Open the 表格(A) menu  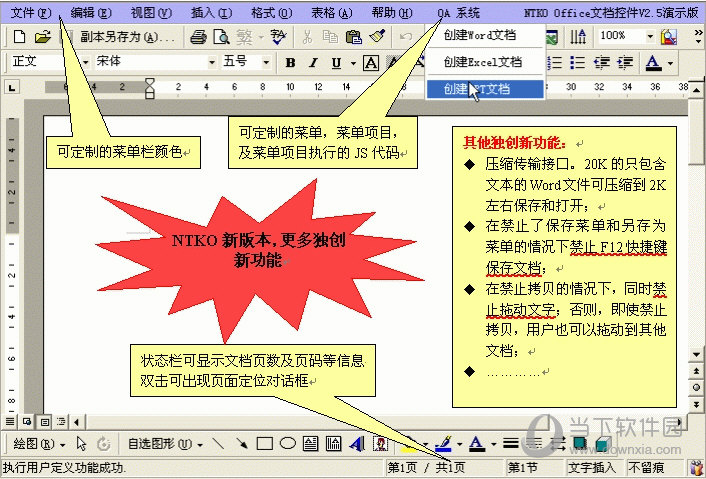click(x=332, y=13)
